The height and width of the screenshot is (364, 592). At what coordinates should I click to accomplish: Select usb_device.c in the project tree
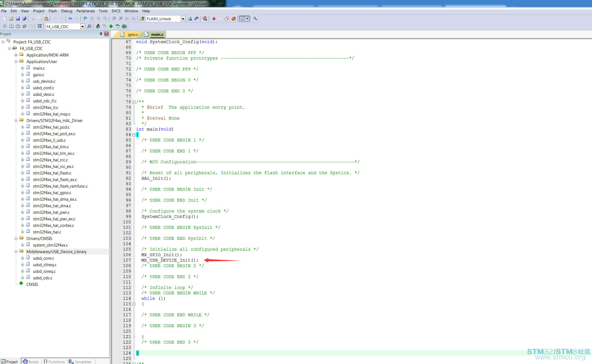tap(44, 81)
